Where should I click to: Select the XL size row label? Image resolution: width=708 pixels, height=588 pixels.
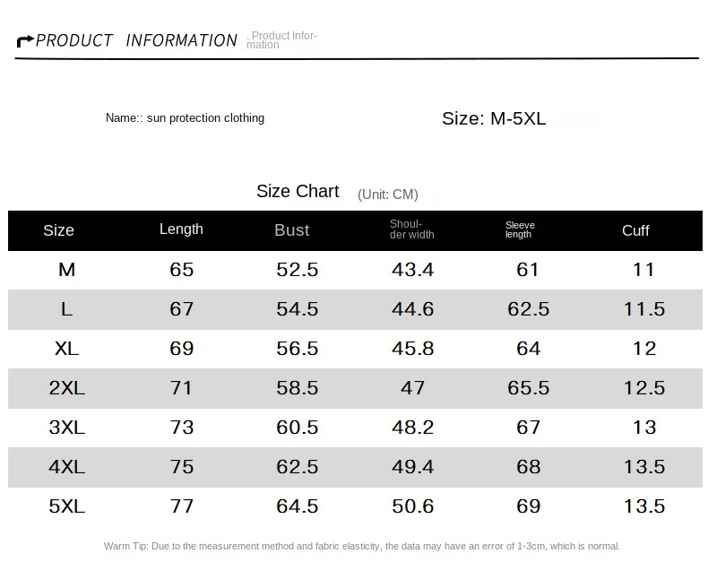(66, 349)
